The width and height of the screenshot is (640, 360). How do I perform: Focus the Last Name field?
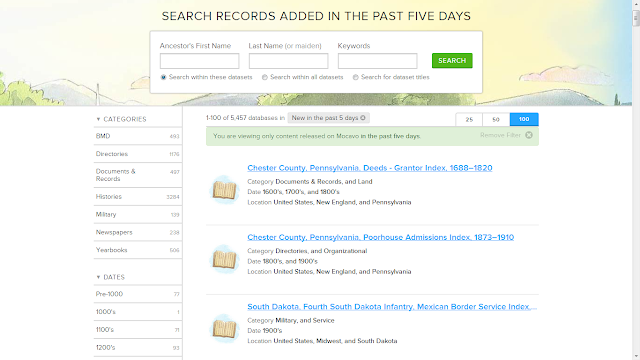[289, 61]
